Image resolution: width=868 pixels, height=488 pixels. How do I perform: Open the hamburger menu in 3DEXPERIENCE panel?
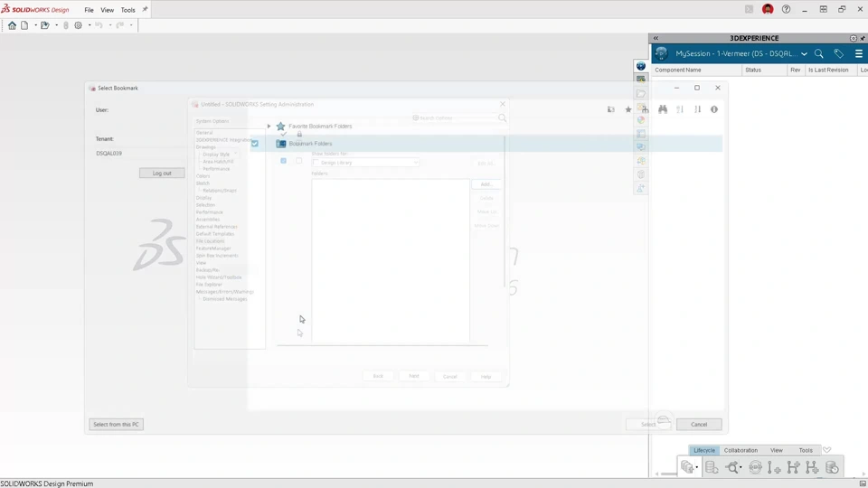tap(859, 53)
